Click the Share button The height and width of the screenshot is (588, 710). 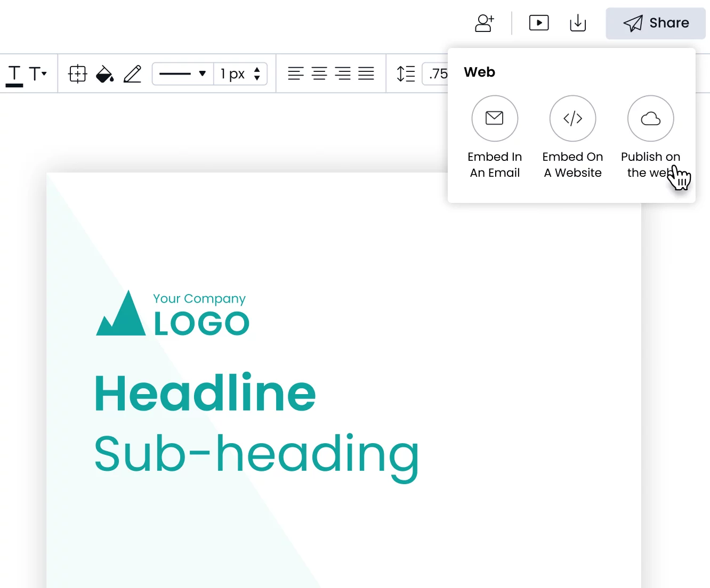coord(656,23)
